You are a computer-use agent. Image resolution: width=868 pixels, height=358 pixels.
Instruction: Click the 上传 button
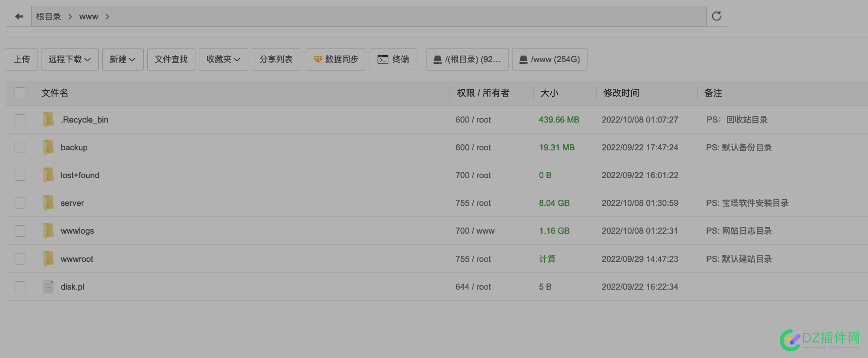(x=22, y=59)
